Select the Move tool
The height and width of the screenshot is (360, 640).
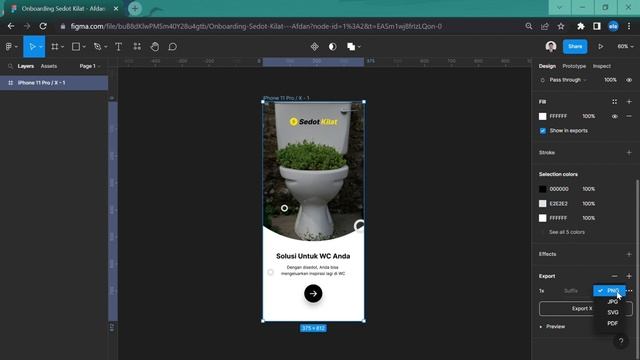[32, 47]
